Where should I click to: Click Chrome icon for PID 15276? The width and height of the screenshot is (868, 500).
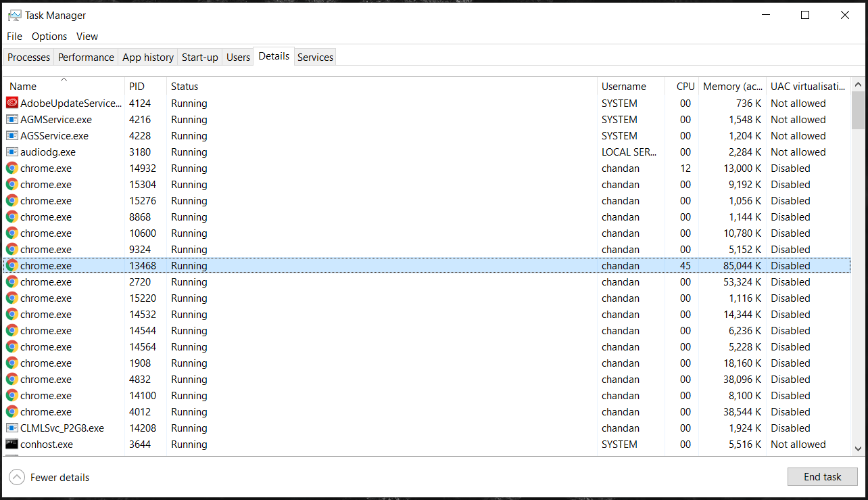[12, 200]
